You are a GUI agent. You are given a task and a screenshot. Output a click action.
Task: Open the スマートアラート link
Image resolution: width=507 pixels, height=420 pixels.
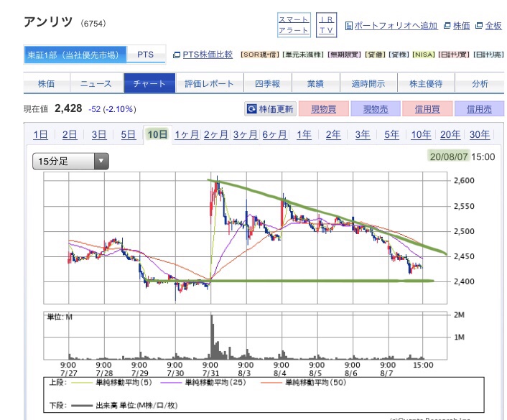(294, 25)
